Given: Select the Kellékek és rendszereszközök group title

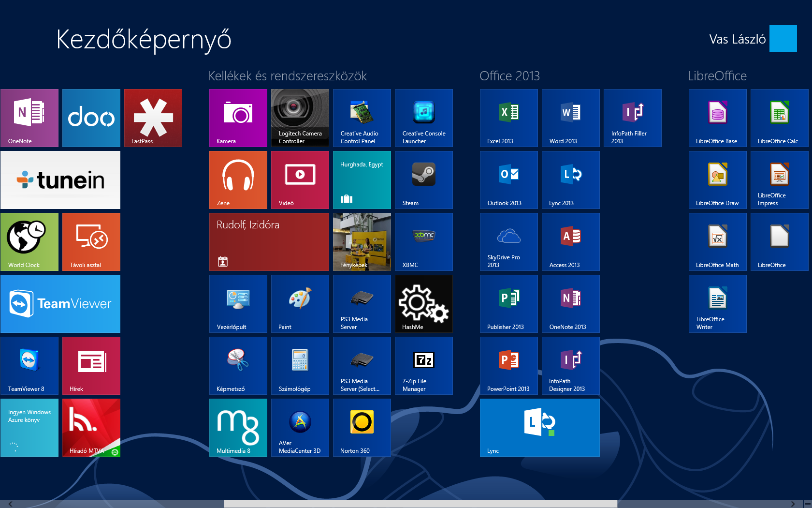Looking at the screenshot, I should (288, 76).
